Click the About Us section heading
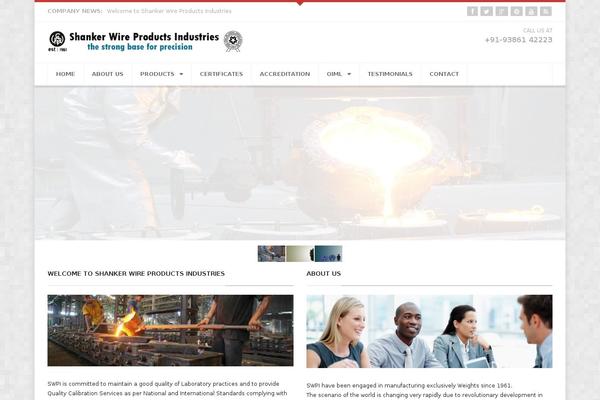The height and width of the screenshot is (400, 600). (x=323, y=274)
